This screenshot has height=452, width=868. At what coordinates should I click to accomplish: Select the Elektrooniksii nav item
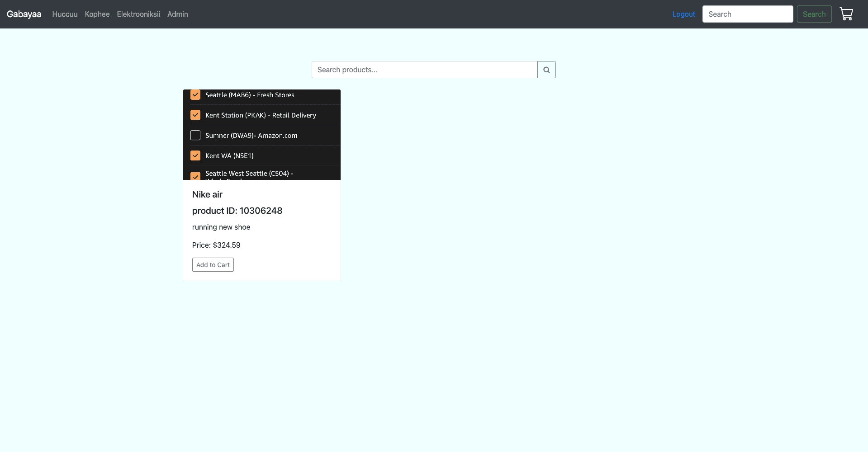pyautogui.click(x=138, y=14)
